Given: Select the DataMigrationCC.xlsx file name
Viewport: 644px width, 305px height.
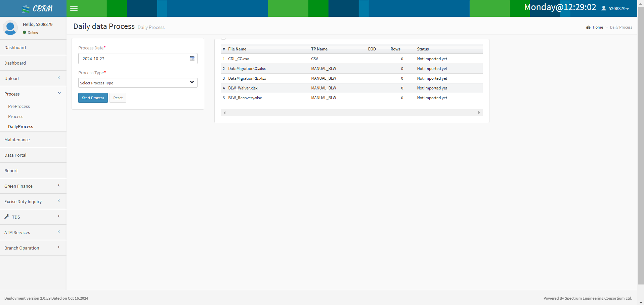Looking at the screenshot, I should click(247, 69).
